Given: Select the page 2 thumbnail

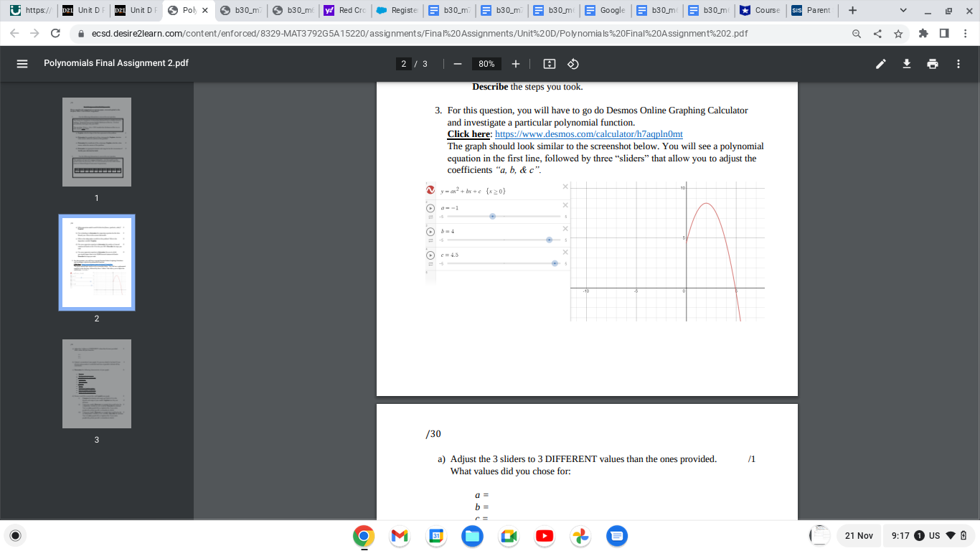Looking at the screenshot, I should coord(97,263).
